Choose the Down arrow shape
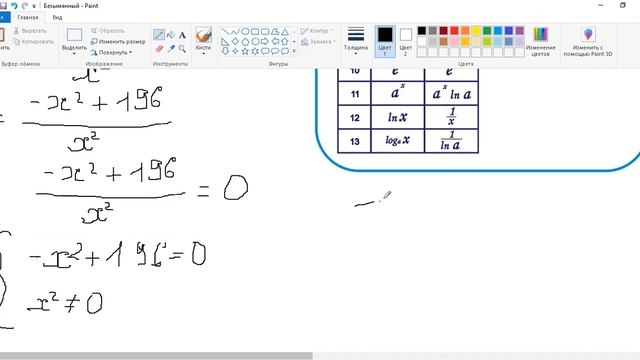This screenshot has width=640, height=360. tap(225, 51)
